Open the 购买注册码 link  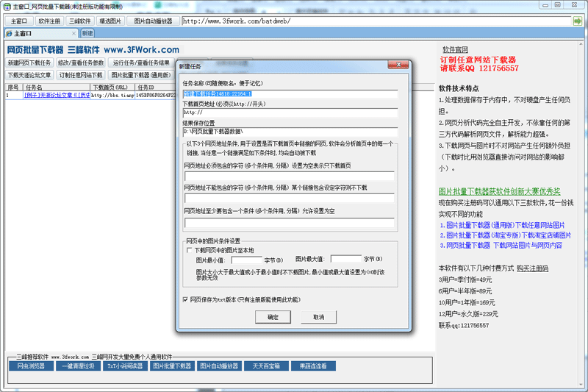tap(532, 268)
